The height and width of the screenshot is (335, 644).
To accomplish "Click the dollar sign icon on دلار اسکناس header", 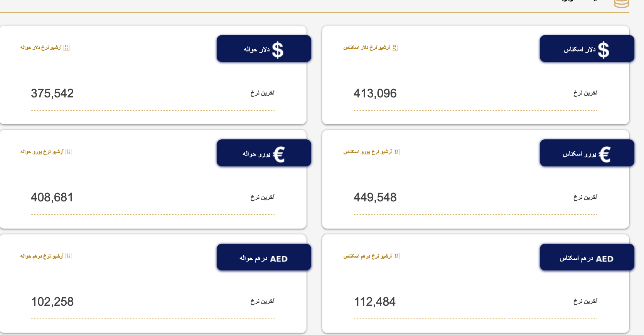I will click(604, 49).
